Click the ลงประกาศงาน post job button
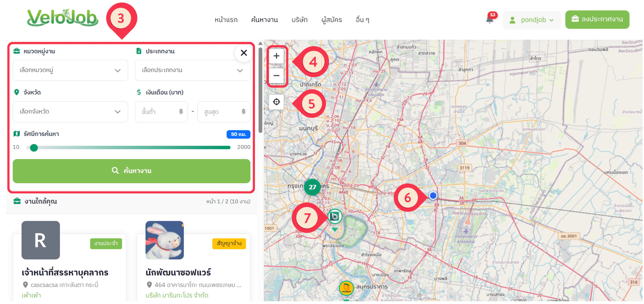This screenshot has height=304, width=644. (597, 19)
